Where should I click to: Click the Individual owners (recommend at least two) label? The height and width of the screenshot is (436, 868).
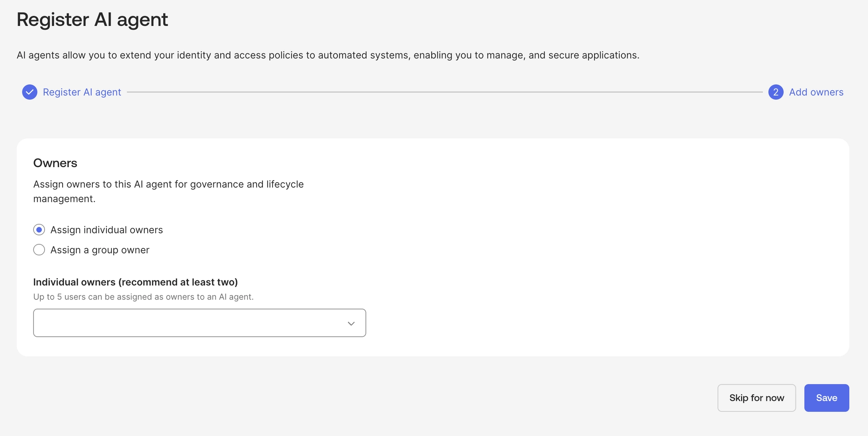click(136, 282)
